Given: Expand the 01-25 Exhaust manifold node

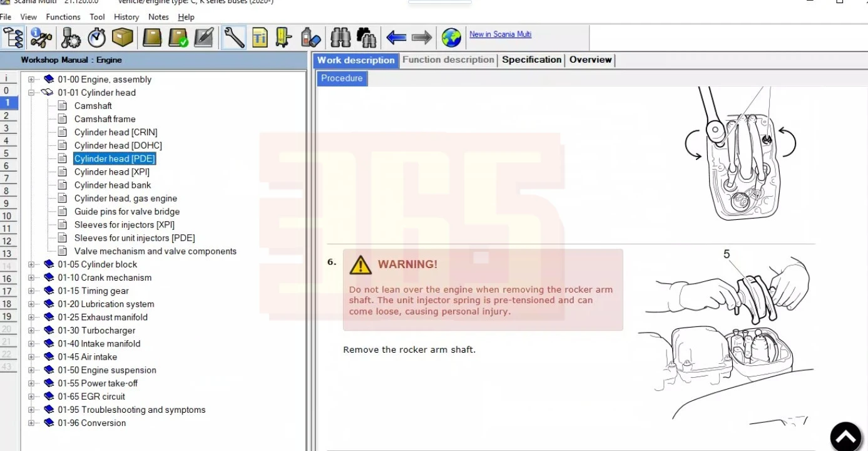Looking at the screenshot, I should click(x=31, y=317).
